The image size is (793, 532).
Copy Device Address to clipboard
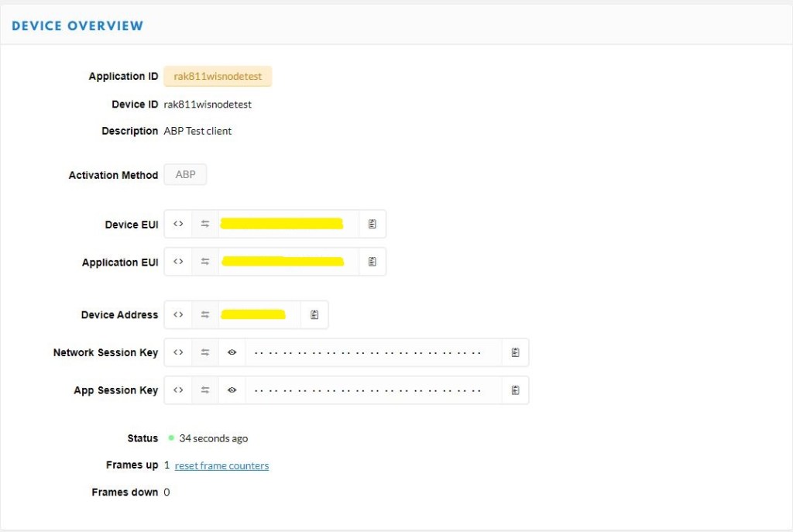[x=314, y=314]
